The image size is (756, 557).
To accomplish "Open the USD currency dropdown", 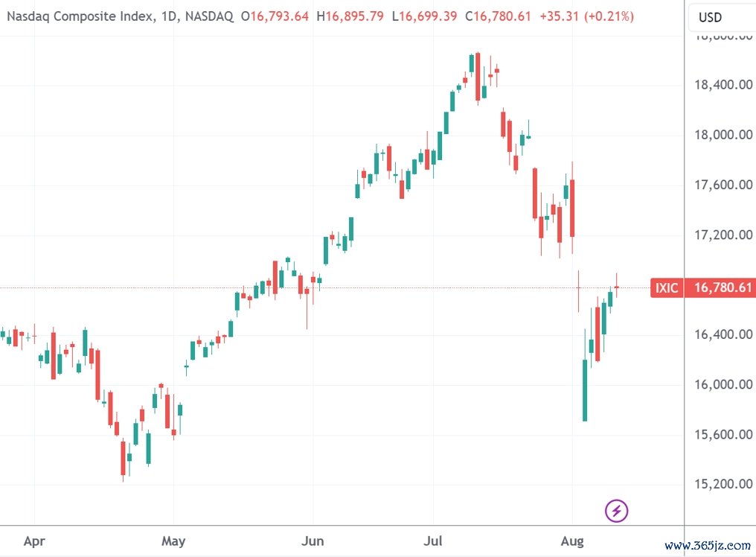I will [710, 16].
